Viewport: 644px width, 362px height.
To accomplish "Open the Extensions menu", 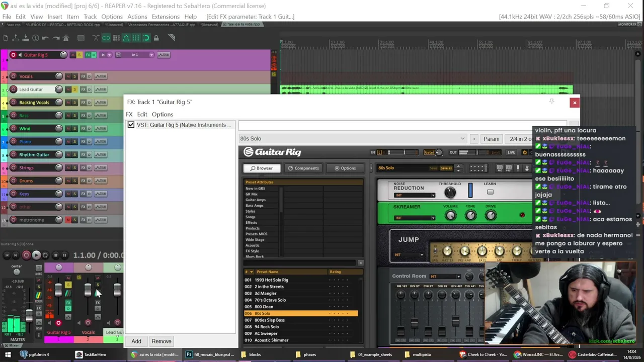I will [166, 17].
